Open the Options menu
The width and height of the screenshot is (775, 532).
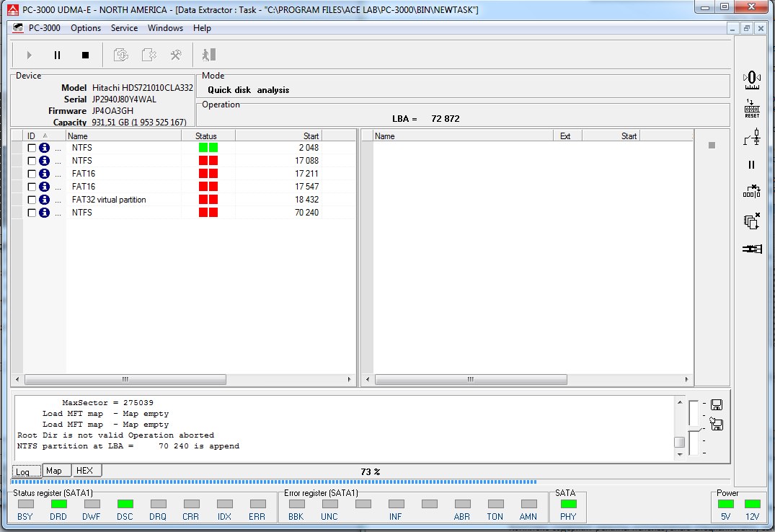pos(86,28)
